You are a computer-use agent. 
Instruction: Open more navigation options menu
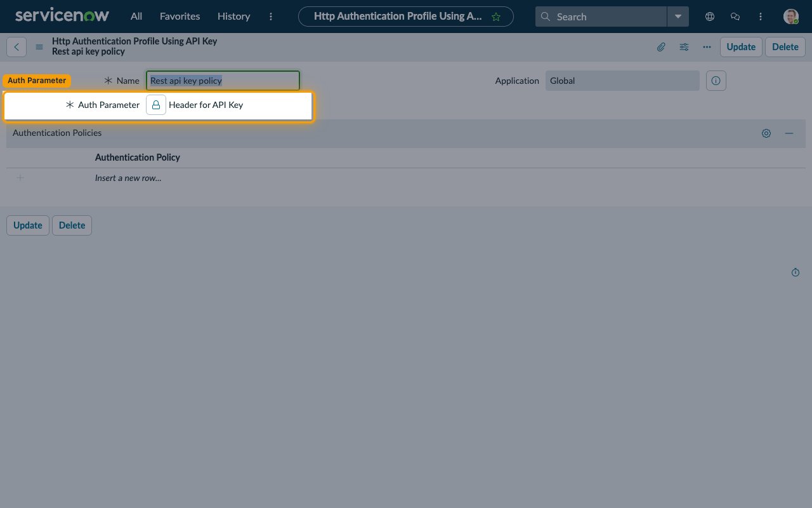click(x=271, y=17)
